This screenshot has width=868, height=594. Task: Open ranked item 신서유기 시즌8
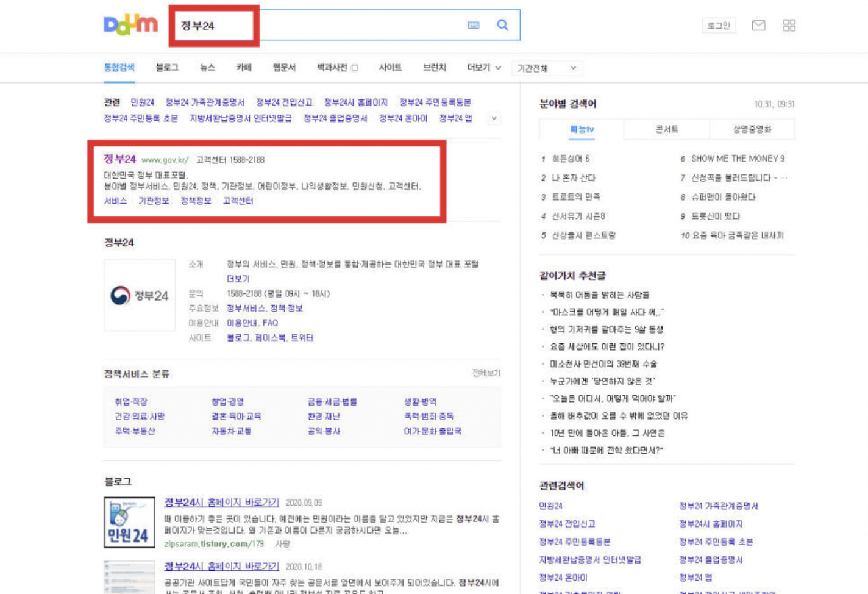coord(578,216)
